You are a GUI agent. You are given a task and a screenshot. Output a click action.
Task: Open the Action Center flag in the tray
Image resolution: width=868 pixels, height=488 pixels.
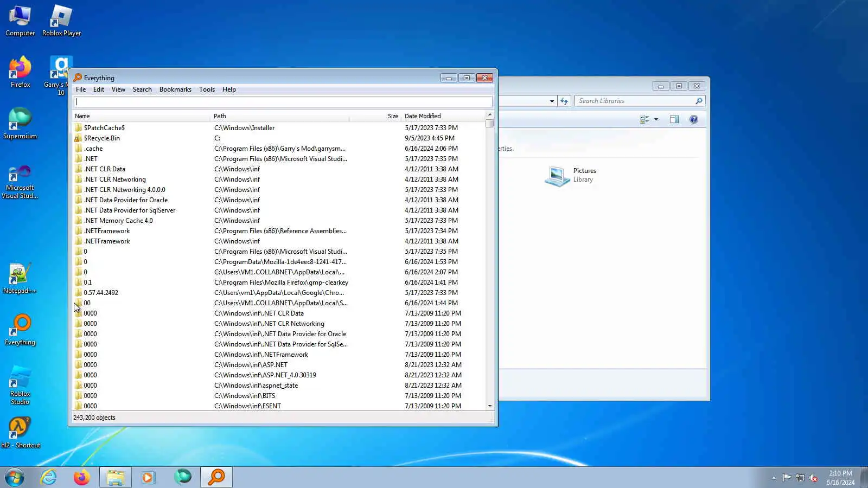tap(787, 478)
